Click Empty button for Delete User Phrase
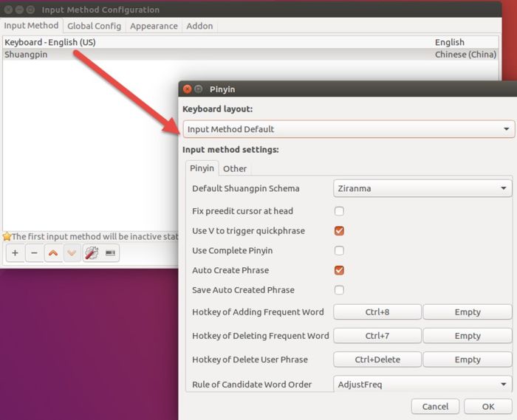 (x=468, y=359)
